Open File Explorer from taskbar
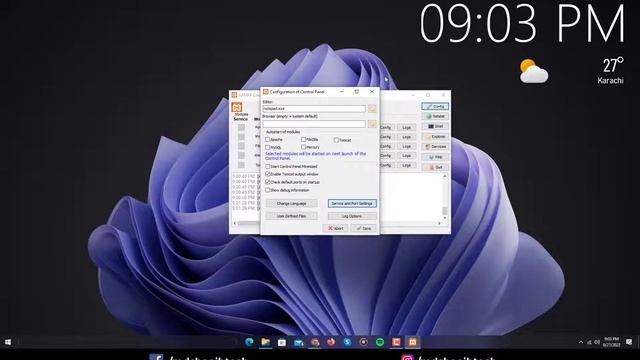This screenshot has width=640, height=360. click(x=265, y=342)
